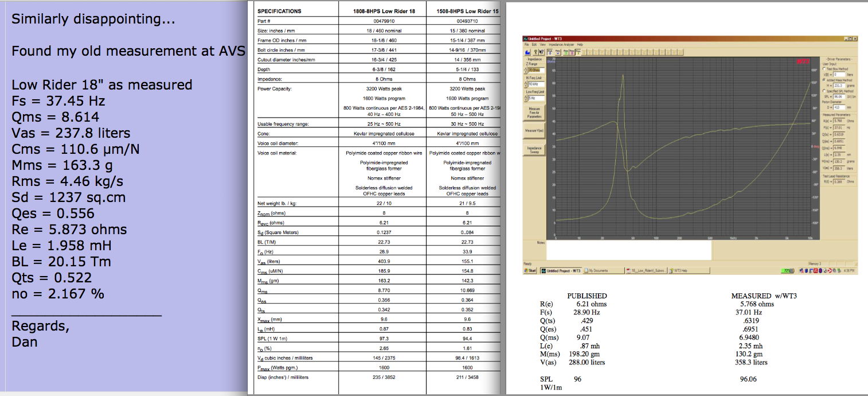Click the Hi Freq Limit 10 kHz field

(x=536, y=84)
